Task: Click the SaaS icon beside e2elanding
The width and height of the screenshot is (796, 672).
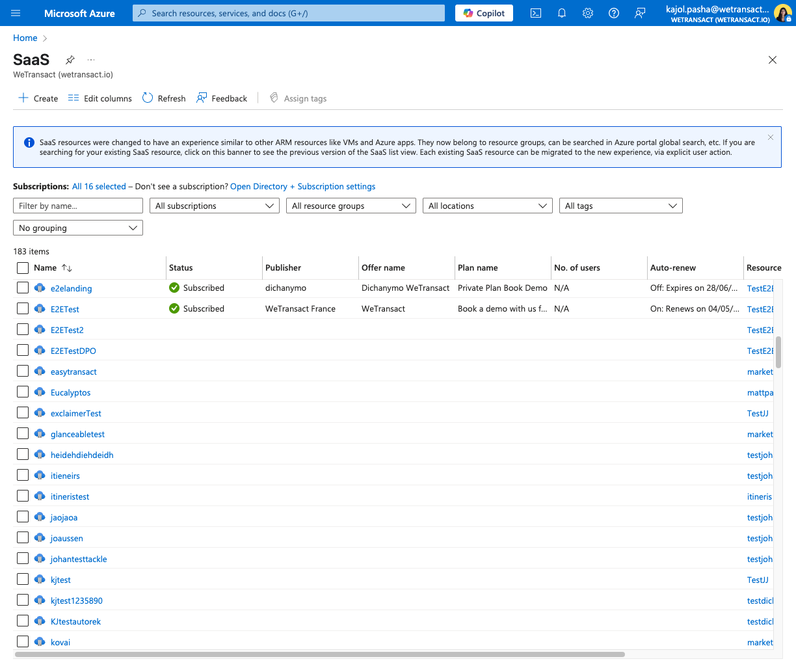Action: [x=40, y=288]
